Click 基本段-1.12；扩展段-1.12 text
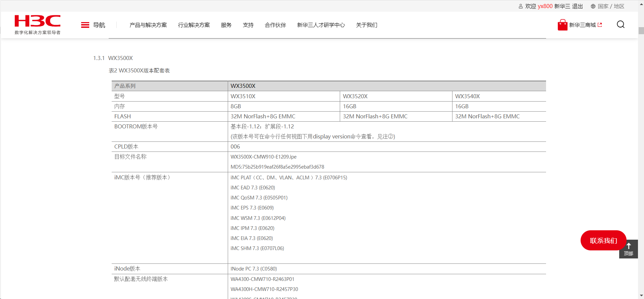Image resolution: width=644 pixels, height=299 pixels. tap(262, 126)
